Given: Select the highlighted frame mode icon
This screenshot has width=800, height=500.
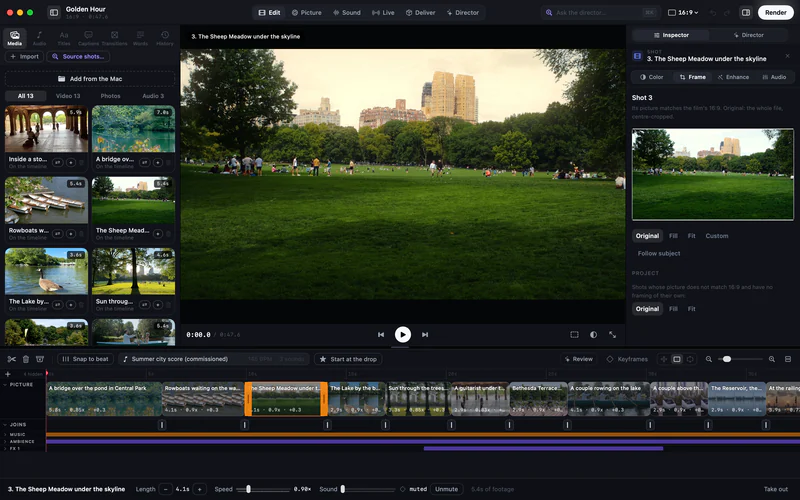Looking at the screenshot, I should click(677, 359).
